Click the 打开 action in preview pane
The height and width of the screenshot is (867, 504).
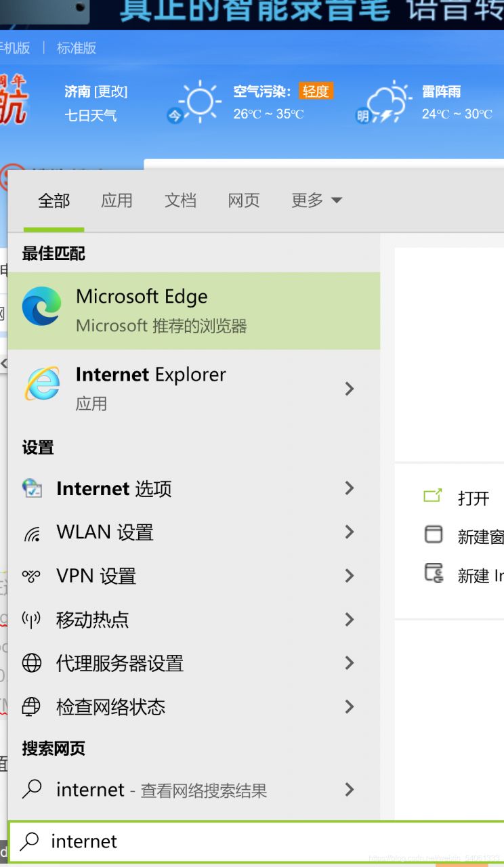[x=474, y=499]
